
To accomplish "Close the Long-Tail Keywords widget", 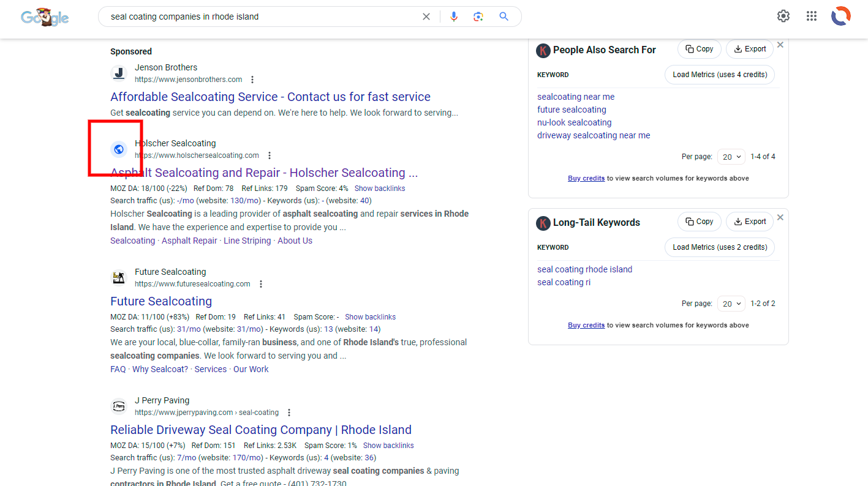I will [x=780, y=217].
